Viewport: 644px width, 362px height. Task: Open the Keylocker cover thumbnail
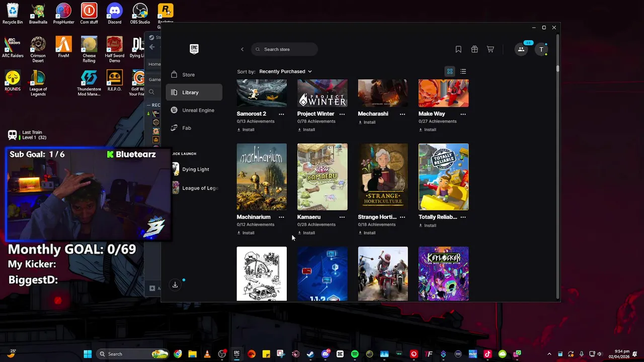(443, 274)
